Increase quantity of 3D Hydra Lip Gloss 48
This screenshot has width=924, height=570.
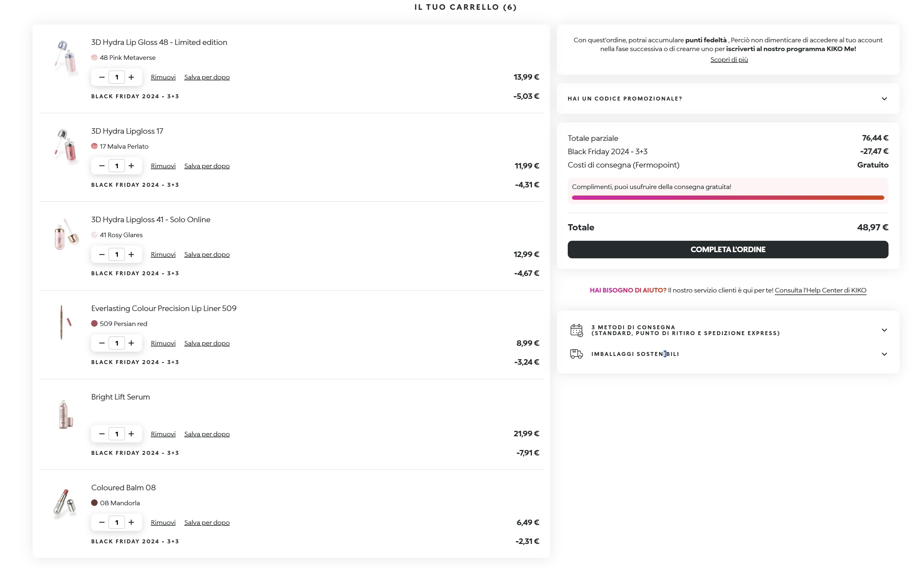(131, 77)
